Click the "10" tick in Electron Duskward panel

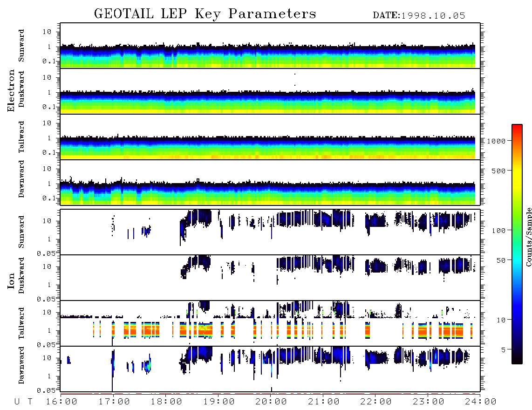[47, 77]
